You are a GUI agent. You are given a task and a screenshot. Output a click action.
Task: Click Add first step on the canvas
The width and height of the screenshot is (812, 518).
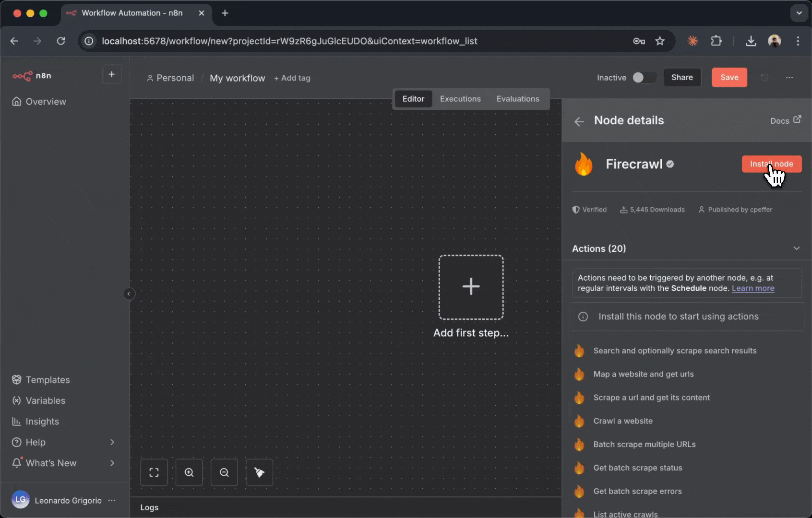click(x=471, y=286)
